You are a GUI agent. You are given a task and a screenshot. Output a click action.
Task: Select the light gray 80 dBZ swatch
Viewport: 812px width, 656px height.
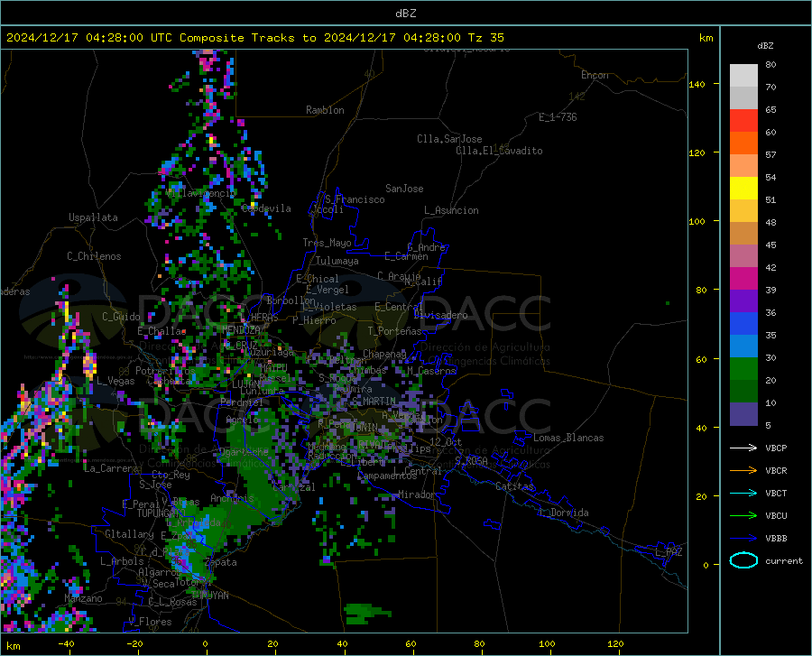point(743,76)
